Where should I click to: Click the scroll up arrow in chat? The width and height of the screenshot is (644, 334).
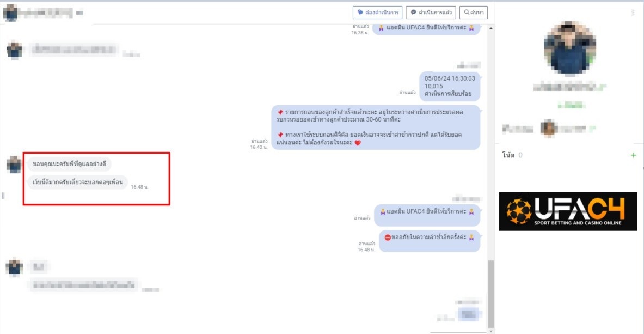(x=491, y=28)
